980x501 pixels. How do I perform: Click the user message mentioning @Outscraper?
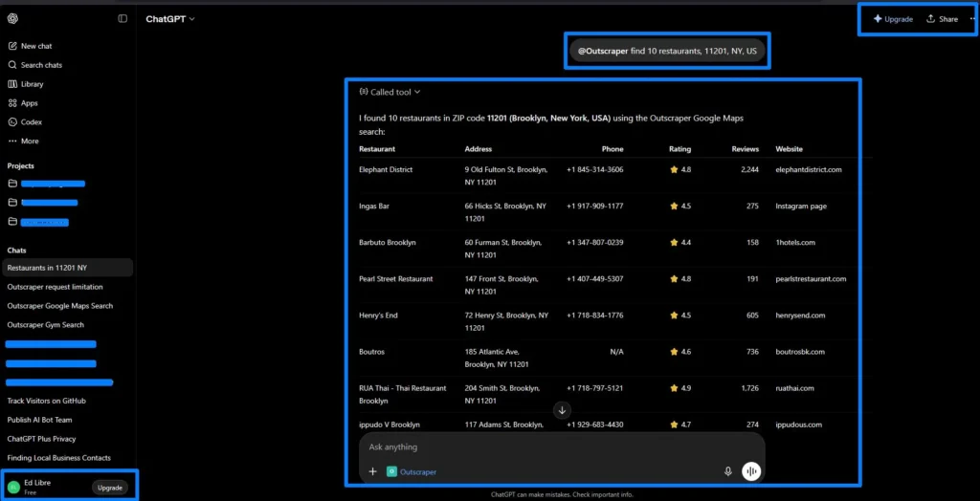click(x=667, y=52)
